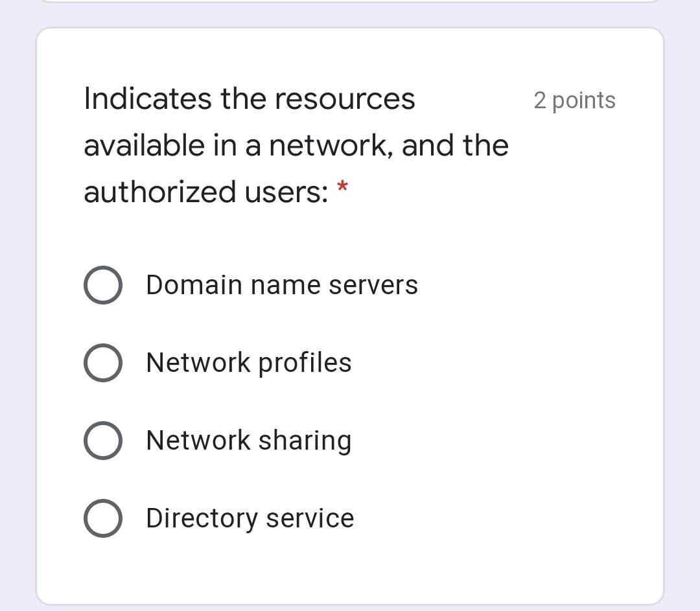Click the Directory service answer label
Screen dimensions: 700x611
point(250,518)
